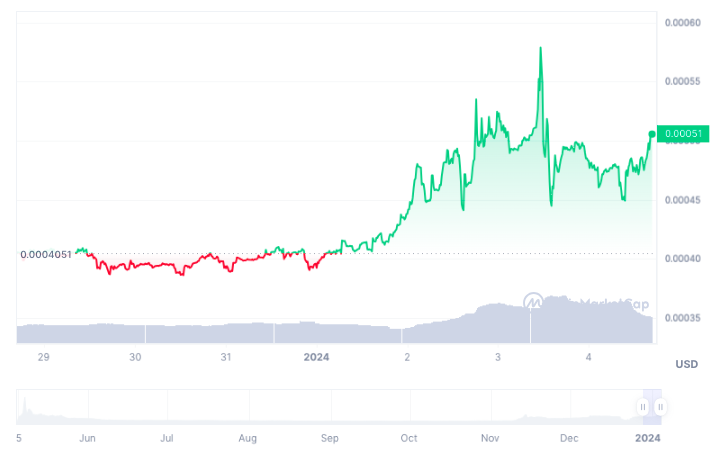Click the green end-of-line price dot
Viewport: 717px width, 456px height.
click(652, 134)
